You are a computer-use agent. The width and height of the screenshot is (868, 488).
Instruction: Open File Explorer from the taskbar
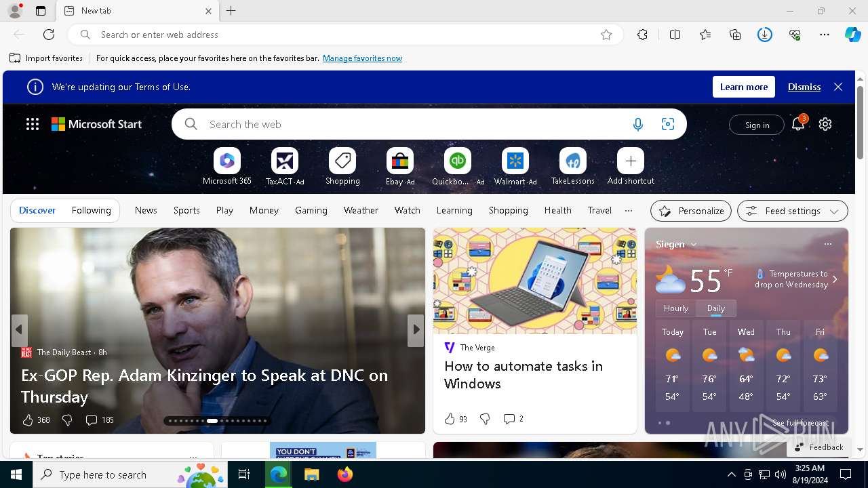pyautogui.click(x=312, y=474)
